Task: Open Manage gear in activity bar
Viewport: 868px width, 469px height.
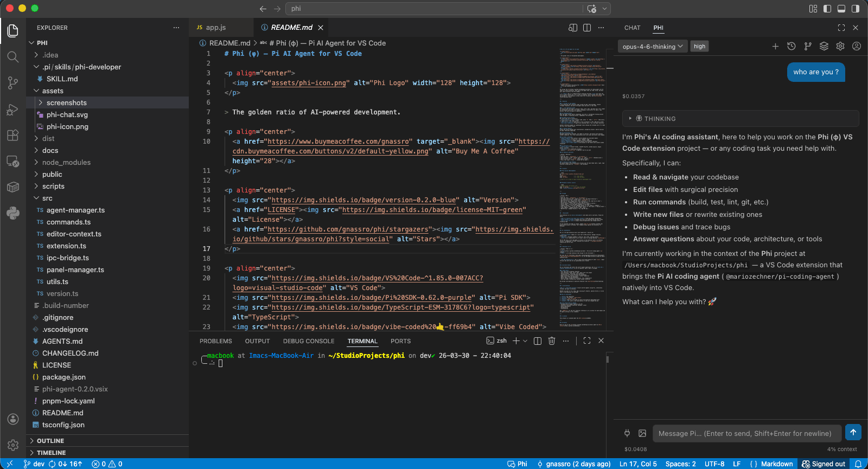Action: coord(13,445)
